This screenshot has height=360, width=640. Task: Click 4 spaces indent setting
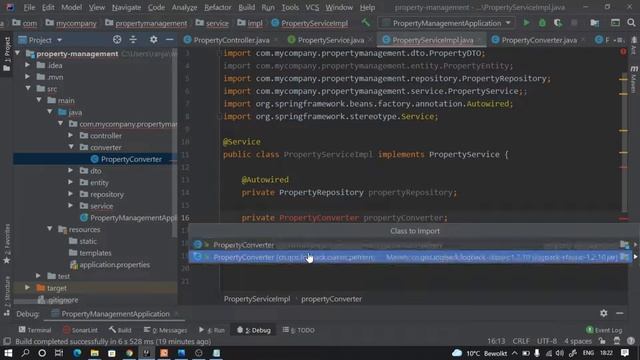578,341
